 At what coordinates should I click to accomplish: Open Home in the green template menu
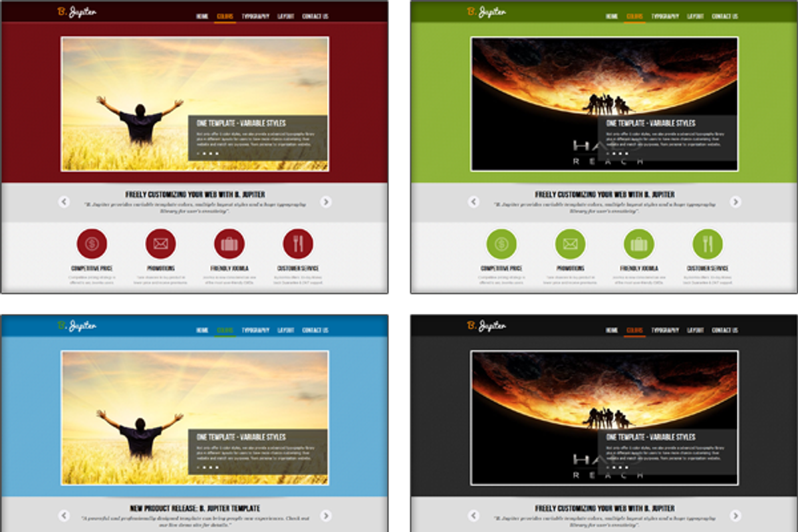[x=612, y=17]
